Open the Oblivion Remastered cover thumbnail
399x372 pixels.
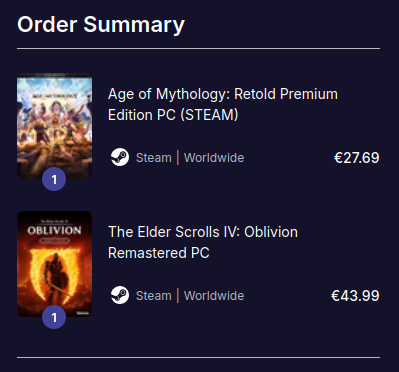pyautogui.click(x=55, y=264)
